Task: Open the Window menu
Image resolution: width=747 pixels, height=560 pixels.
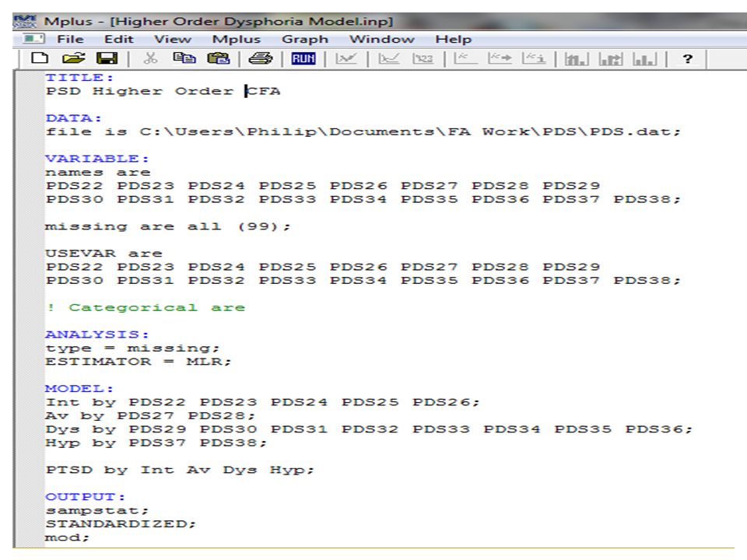Action: click(x=381, y=39)
